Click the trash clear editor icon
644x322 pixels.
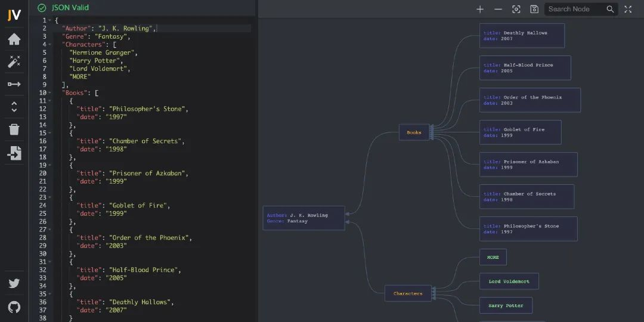[14, 129]
